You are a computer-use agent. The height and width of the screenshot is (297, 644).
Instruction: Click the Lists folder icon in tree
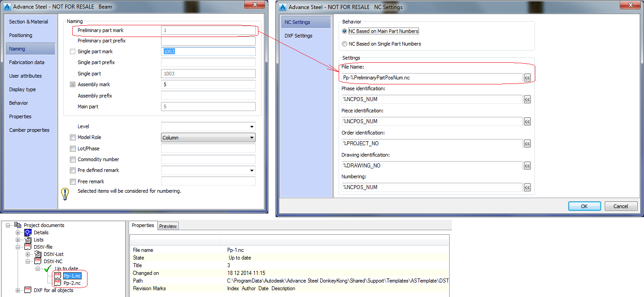[x=28, y=240]
